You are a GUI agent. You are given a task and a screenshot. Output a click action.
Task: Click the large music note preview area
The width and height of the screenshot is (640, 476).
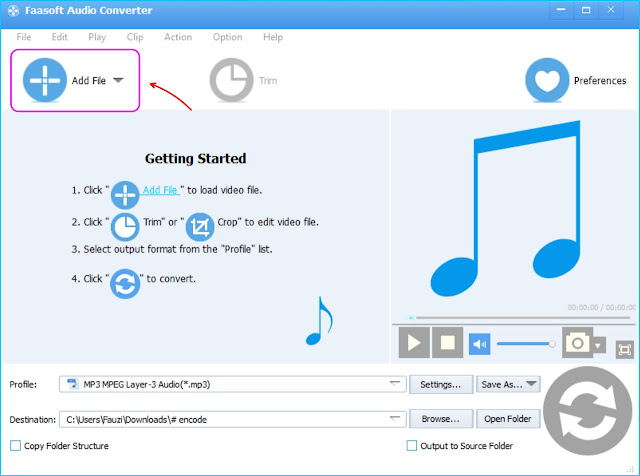(x=506, y=208)
